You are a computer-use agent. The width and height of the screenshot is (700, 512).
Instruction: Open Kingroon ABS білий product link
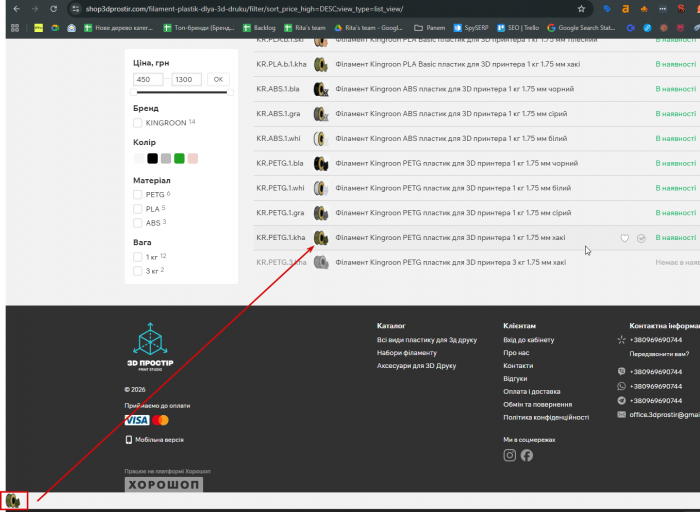(451, 139)
